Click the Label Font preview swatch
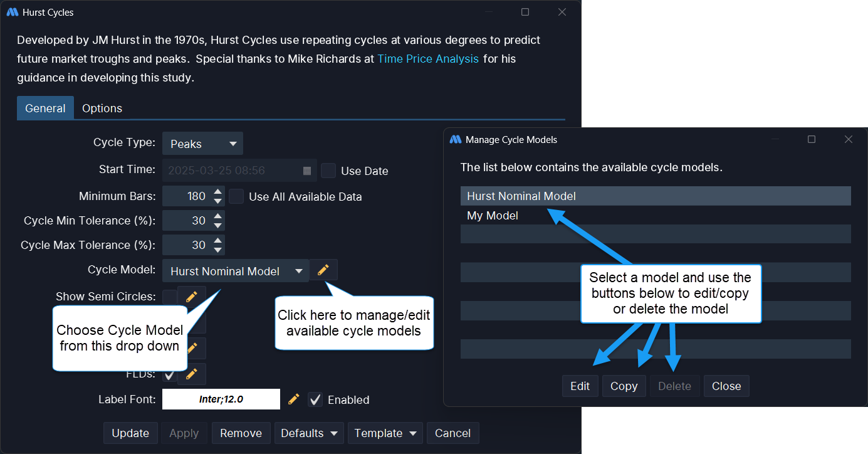 point(221,399)
